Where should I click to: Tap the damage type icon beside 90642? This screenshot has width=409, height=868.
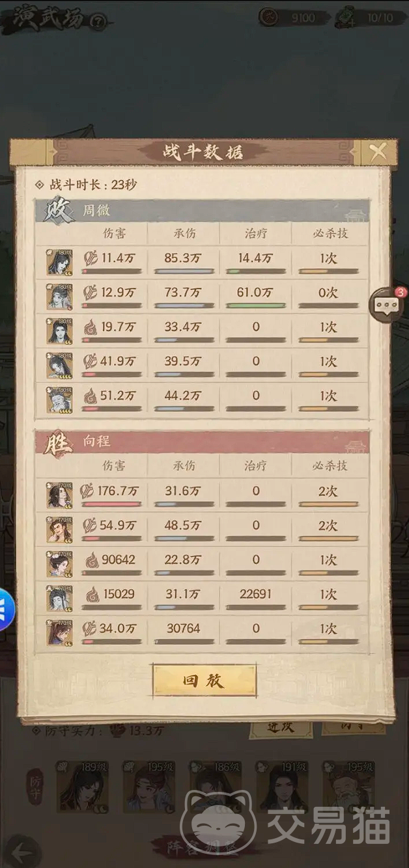pyautogui.click(x=92, y=560)
